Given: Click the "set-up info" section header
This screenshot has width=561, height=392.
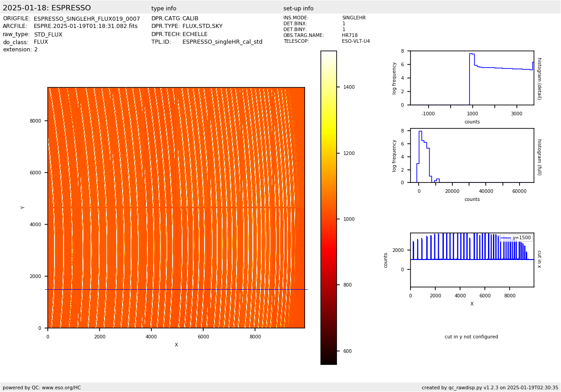Looking at the screenshot, I should (x=298, y=9).
